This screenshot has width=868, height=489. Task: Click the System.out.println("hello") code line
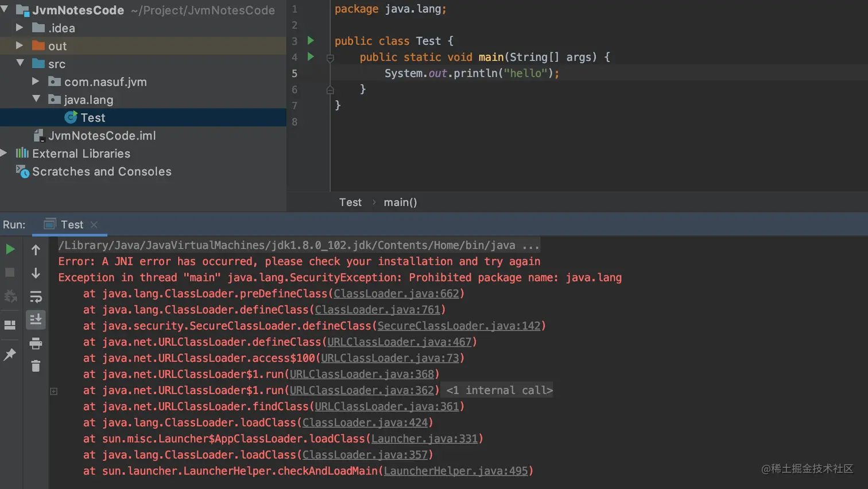(472, 73)
